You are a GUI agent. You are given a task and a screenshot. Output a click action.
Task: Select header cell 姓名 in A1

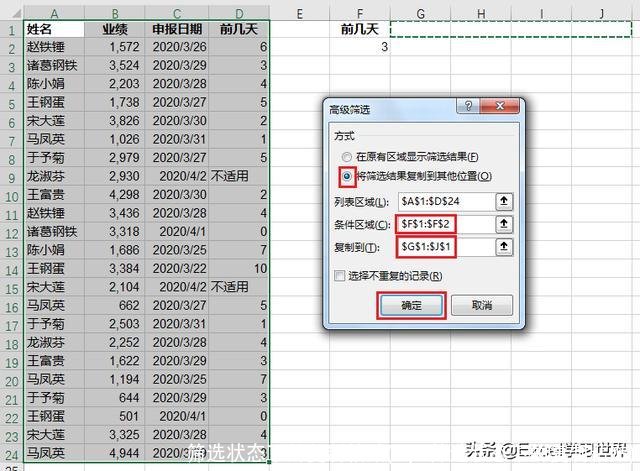[54, 29]
